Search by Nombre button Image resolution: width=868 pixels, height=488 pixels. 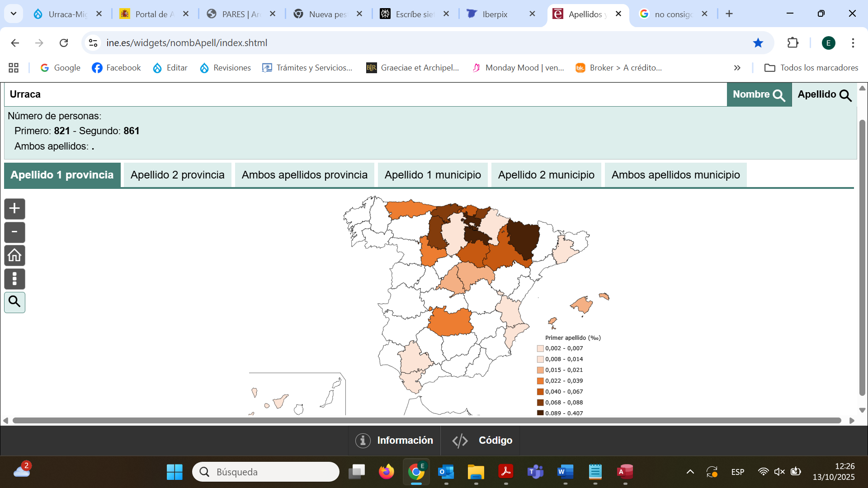pyautogui.click(x=759, y=94)
